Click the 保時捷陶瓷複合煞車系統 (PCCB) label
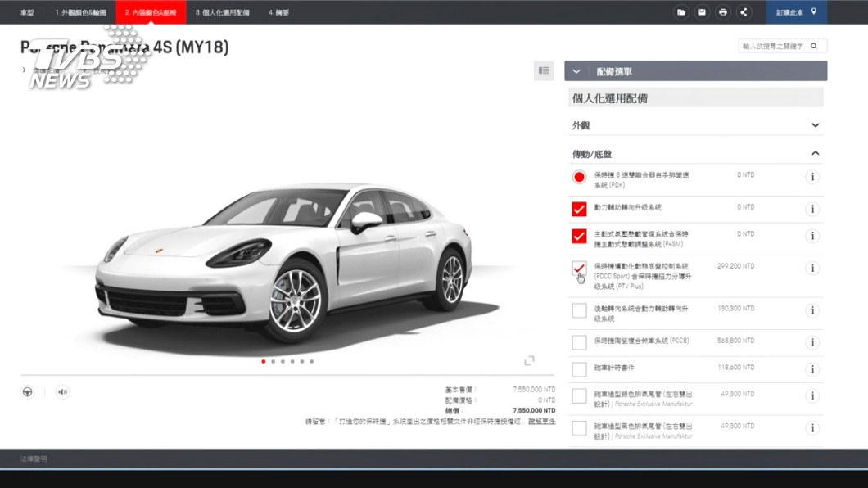The image size is (868, 488). click(x=642, y=341)
